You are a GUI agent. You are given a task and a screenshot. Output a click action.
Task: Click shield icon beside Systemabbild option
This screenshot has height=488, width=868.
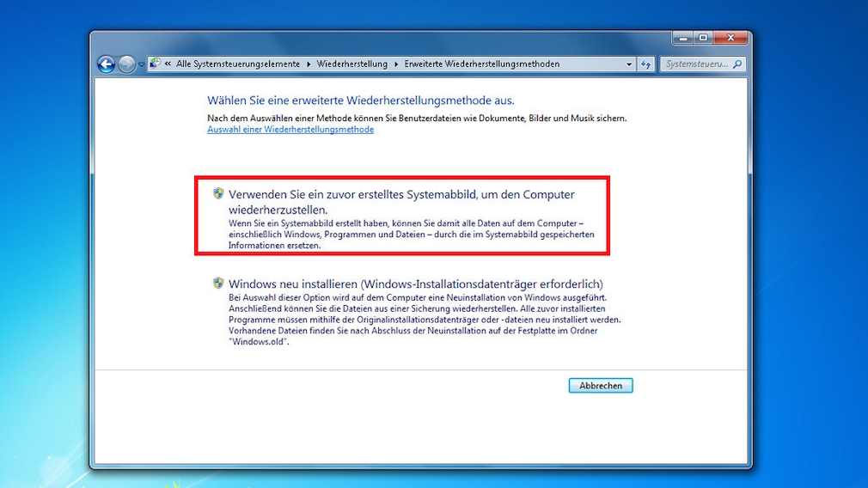coord(218,193)
